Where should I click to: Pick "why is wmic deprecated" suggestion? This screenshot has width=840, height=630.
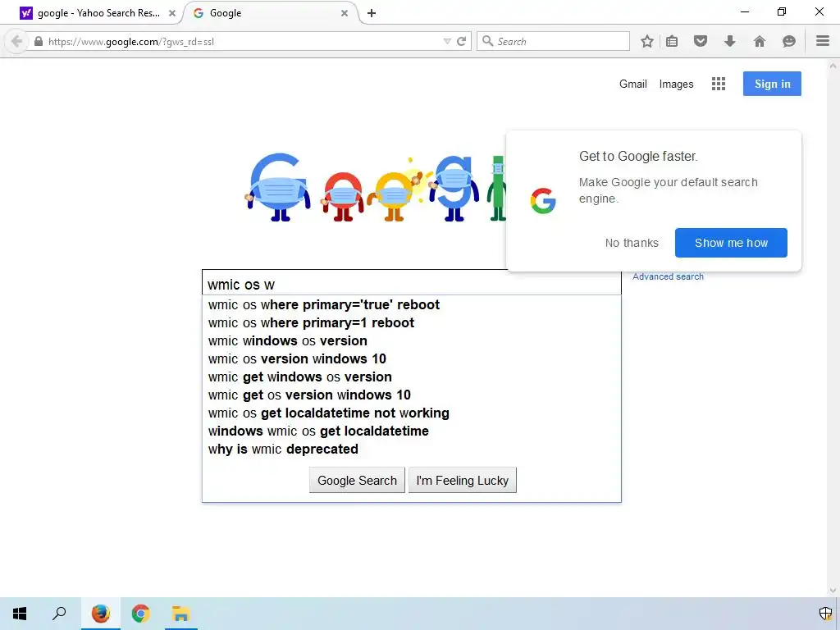click(x=412, y=449)
